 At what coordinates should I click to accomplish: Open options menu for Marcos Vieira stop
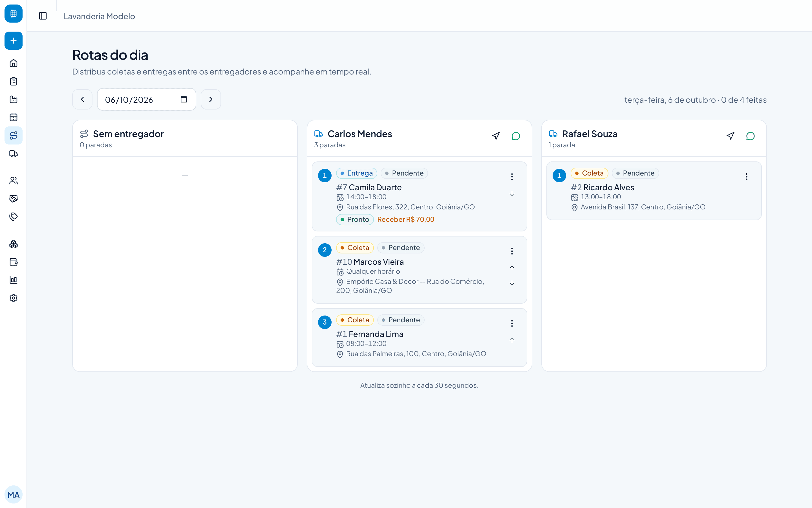tap(512, 251)
